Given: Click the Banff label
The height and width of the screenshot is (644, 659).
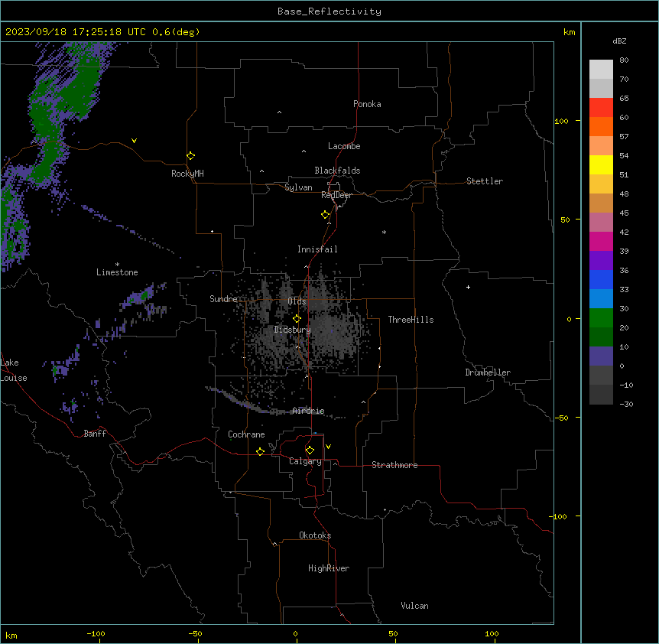Looking at the screenshot, I should pyautogui.click(x=95, y=434).
